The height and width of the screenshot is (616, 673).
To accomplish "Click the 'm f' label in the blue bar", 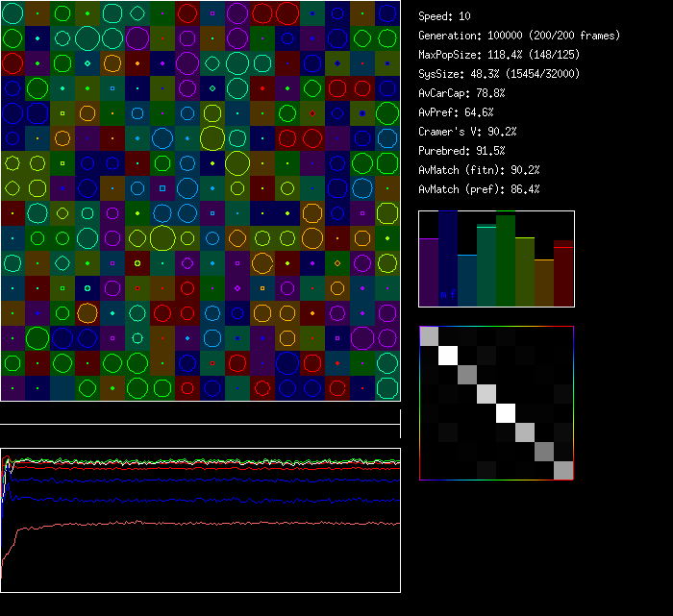I will 448,294.
